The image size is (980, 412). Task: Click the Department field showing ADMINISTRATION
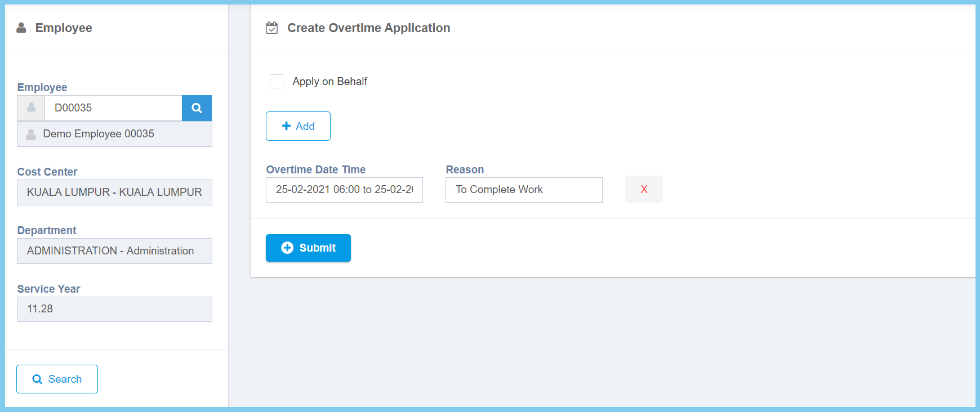tap(114, 251)
